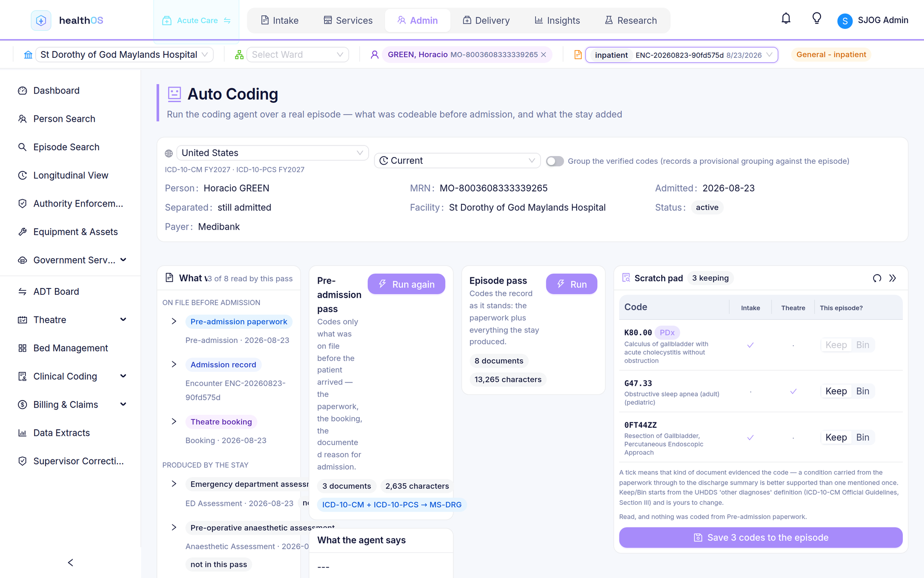
Task: Collapse sidebar with left chevron icon
Action: pyautogui.click(x=71, y=563)
